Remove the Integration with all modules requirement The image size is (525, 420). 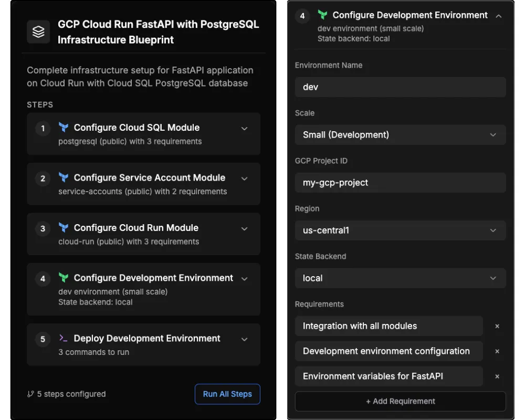(497, 326)
